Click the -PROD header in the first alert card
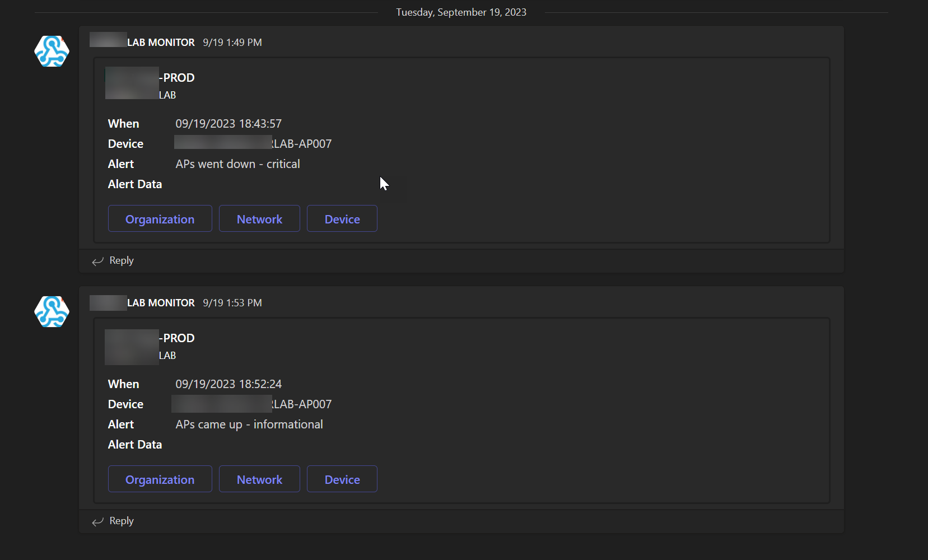The height and width of the screenshot is (560, 928). point(177,77)
